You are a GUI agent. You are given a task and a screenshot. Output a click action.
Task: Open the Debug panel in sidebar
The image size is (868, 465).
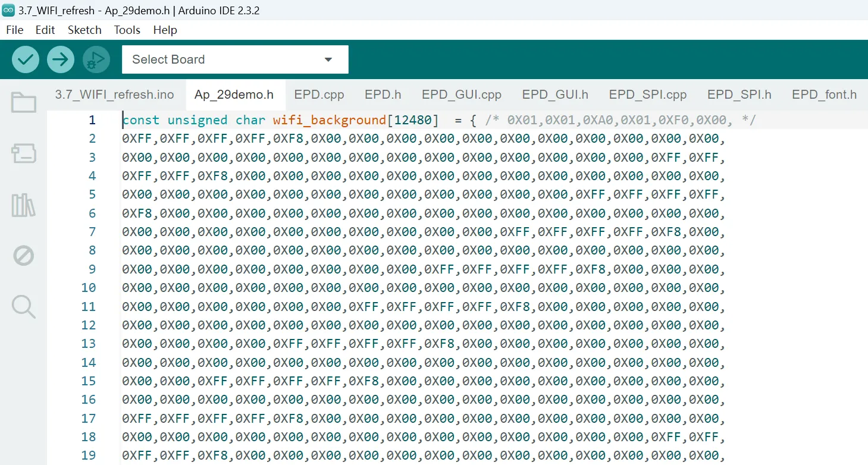click(24, 256)
